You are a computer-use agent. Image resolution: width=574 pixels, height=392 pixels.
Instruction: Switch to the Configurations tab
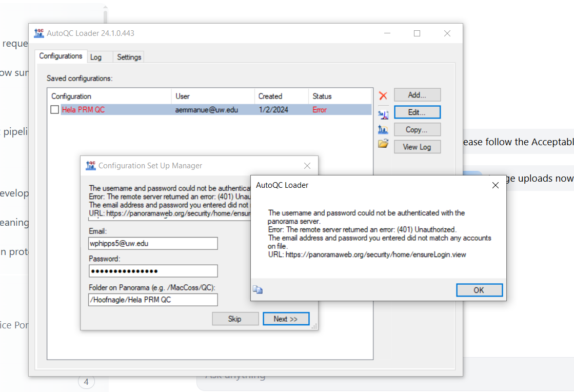point(61,56)
